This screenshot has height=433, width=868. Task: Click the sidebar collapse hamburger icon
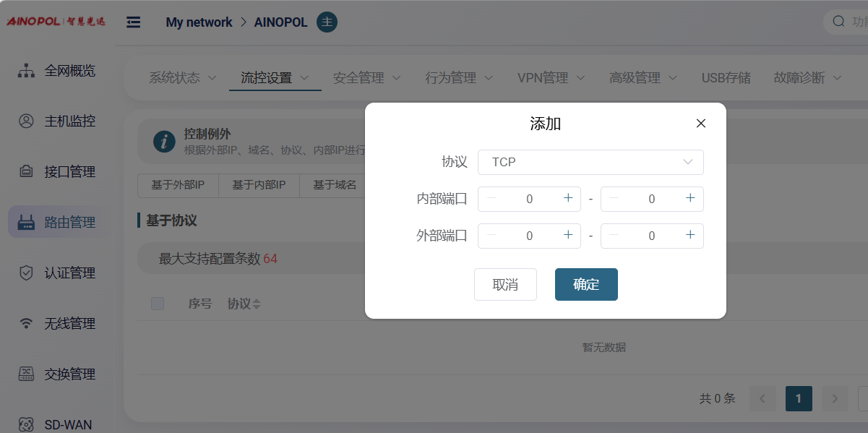(x=133, y=22)
